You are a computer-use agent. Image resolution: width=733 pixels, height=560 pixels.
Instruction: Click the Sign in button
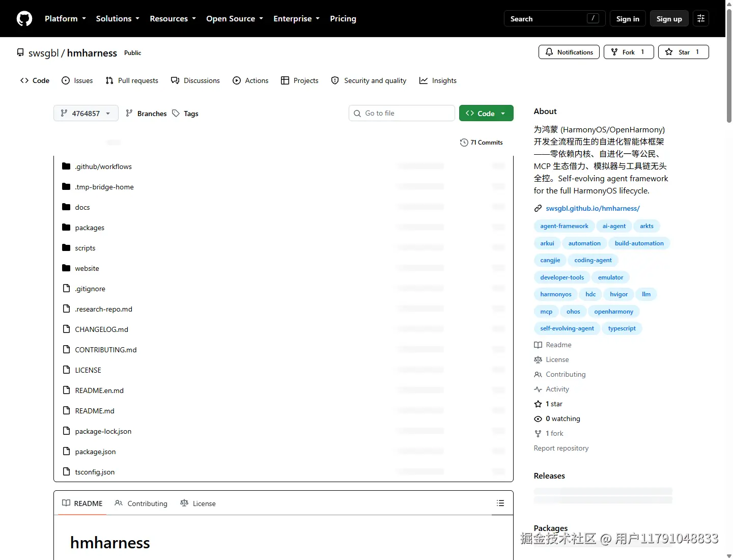(628, 19)
